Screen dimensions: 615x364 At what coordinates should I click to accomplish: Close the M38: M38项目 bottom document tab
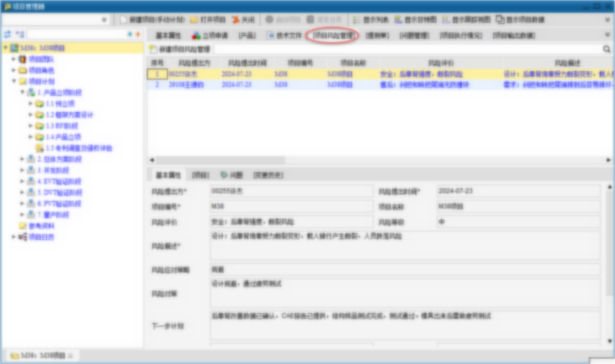(x=71, y=356)
